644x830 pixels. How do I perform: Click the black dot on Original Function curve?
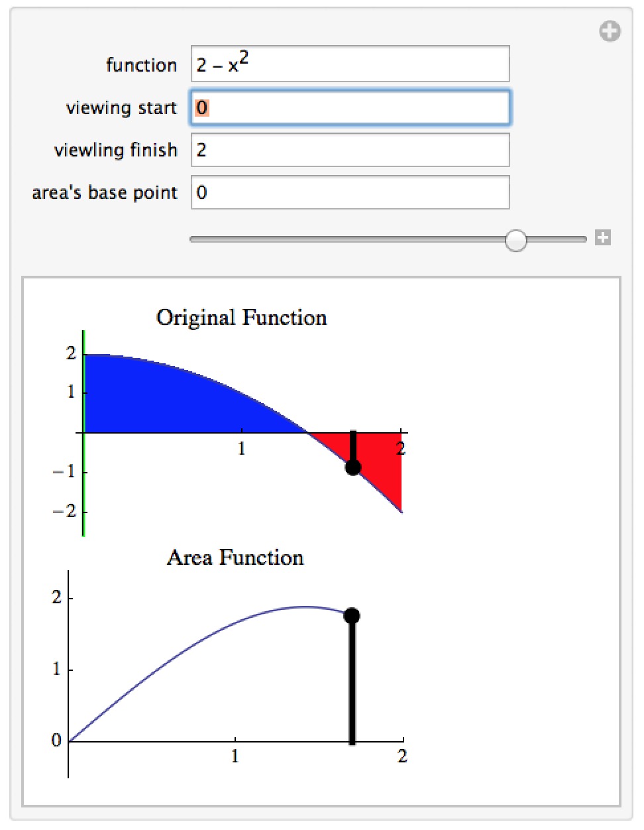[353, 467]
